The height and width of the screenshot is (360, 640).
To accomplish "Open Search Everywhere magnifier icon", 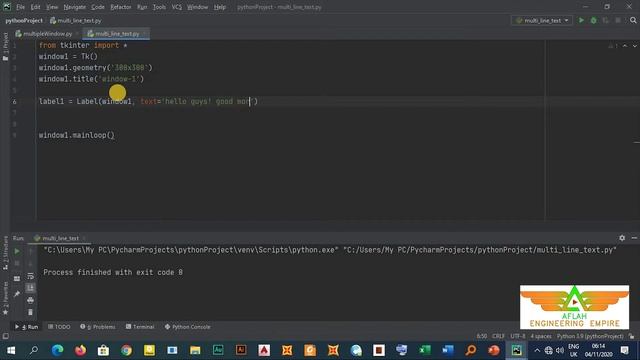I will (633, 20).
